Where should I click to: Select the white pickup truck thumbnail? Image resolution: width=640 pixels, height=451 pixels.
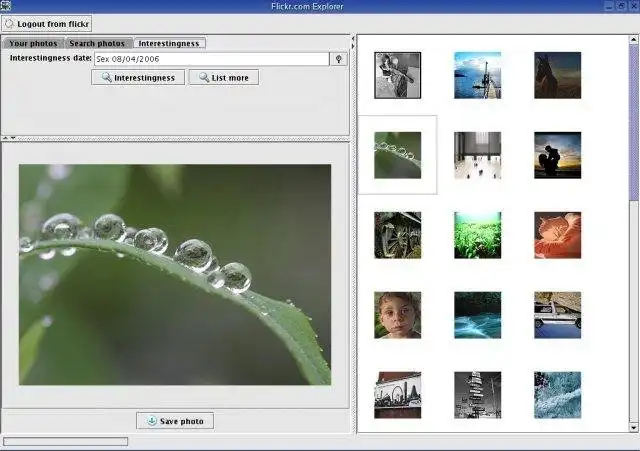[x=558, y=315]
